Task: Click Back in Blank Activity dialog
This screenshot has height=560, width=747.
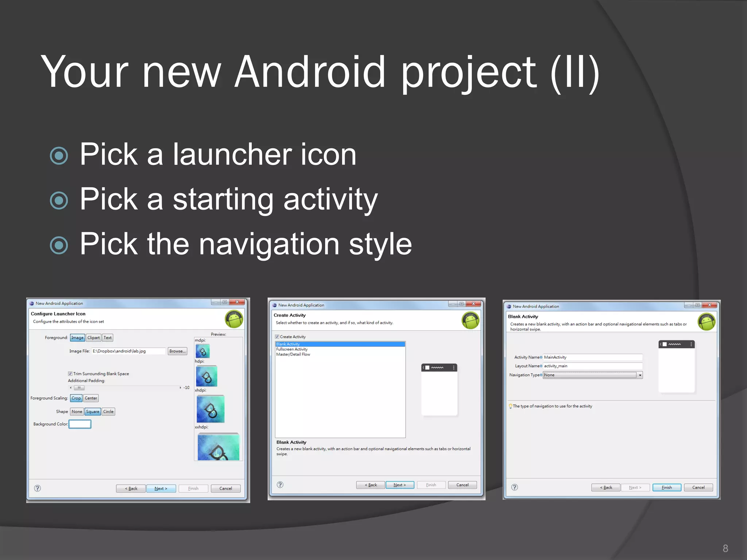Action: tap(606, 487)
